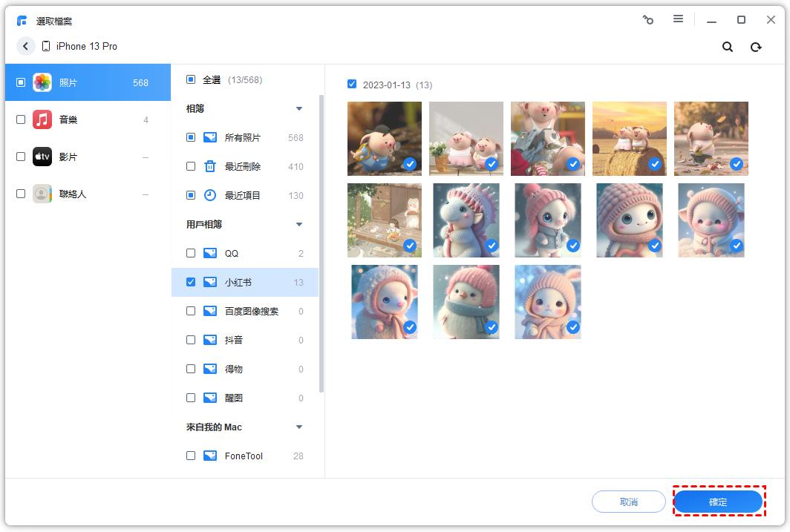Click the refresh icon at top right
This screenshot has height=532, width=790.
tap(756, 47)
